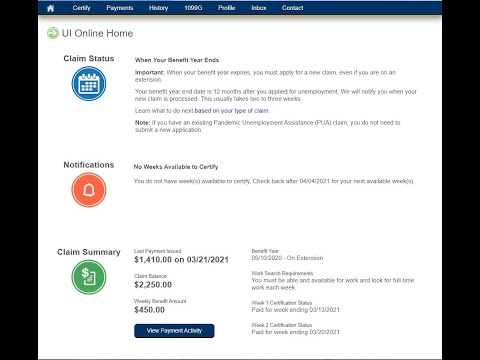This screenshot has width=480, height=360.
Task: Open the 1099G menu item
Action: click(193, 8)
